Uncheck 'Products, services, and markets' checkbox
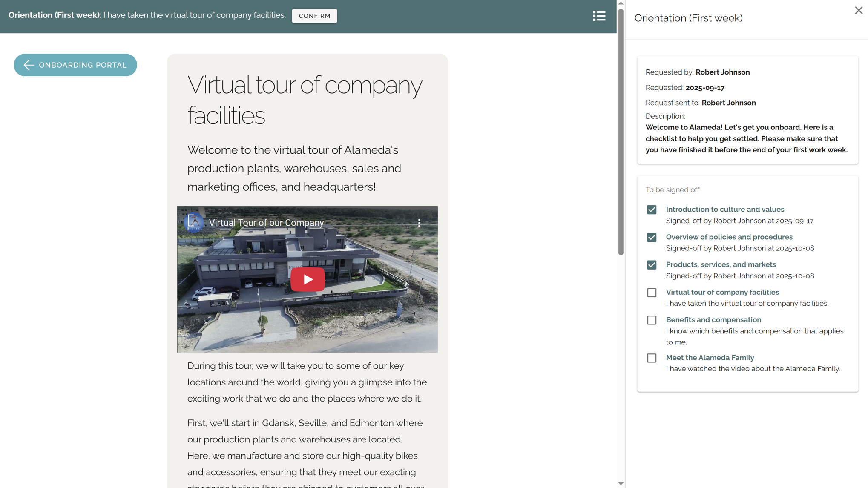 (652, 265)
